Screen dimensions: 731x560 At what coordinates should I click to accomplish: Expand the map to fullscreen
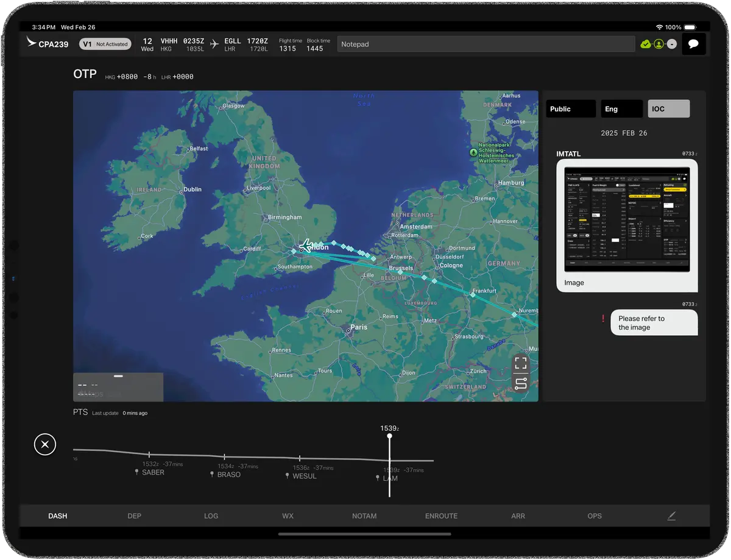coord(521,363)
